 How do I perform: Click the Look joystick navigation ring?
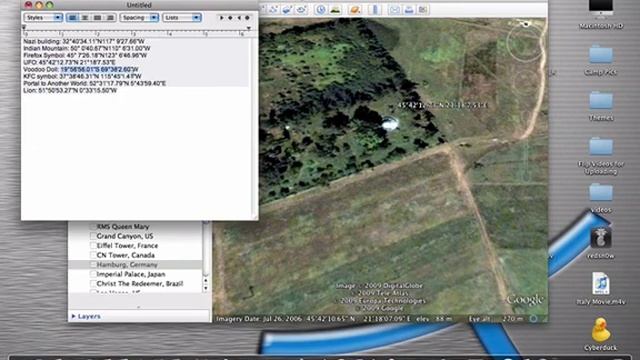(x=525, y=43)
